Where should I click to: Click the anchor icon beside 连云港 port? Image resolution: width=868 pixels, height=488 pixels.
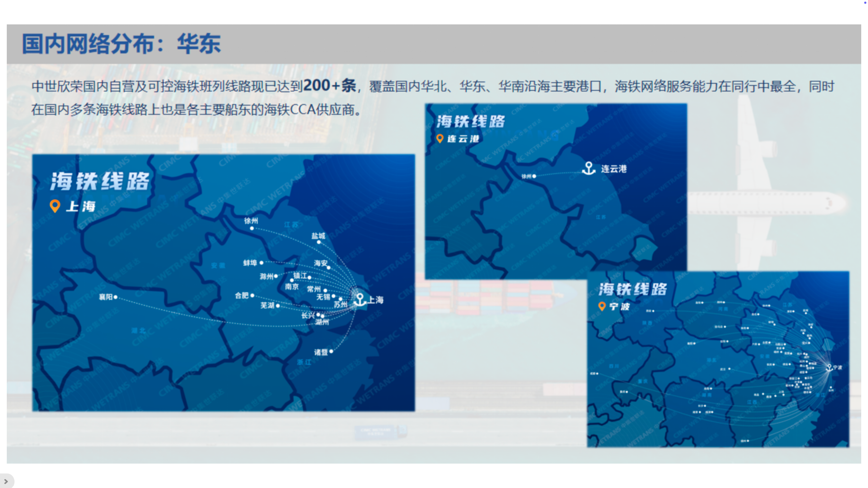(x=588, y=168)
